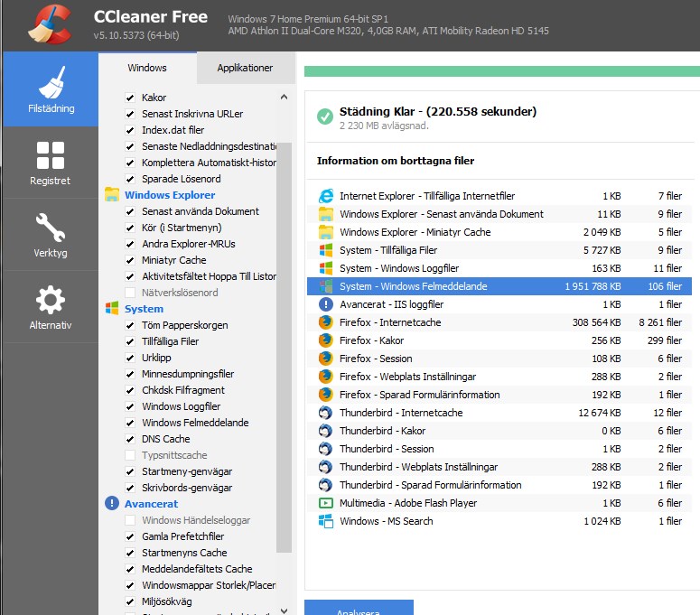
Task: Click the System Windows flag icon in left list
Action: [112, 308]
